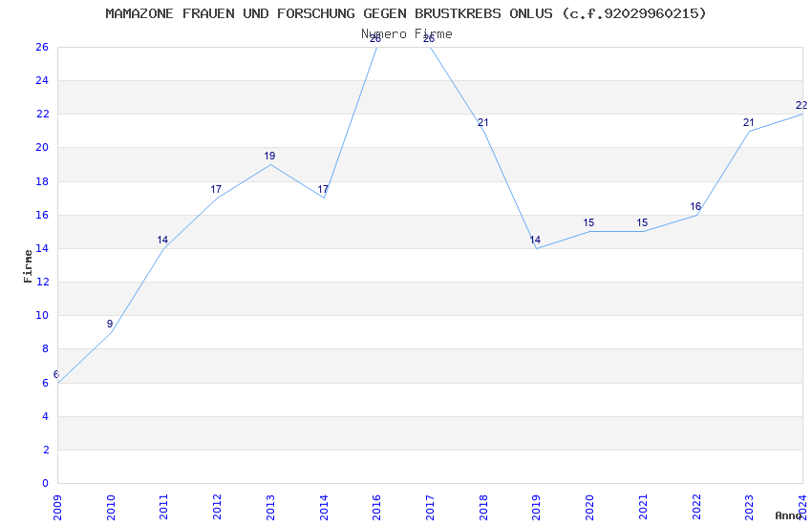Click x-axis year label 2020

coord(589,508)
